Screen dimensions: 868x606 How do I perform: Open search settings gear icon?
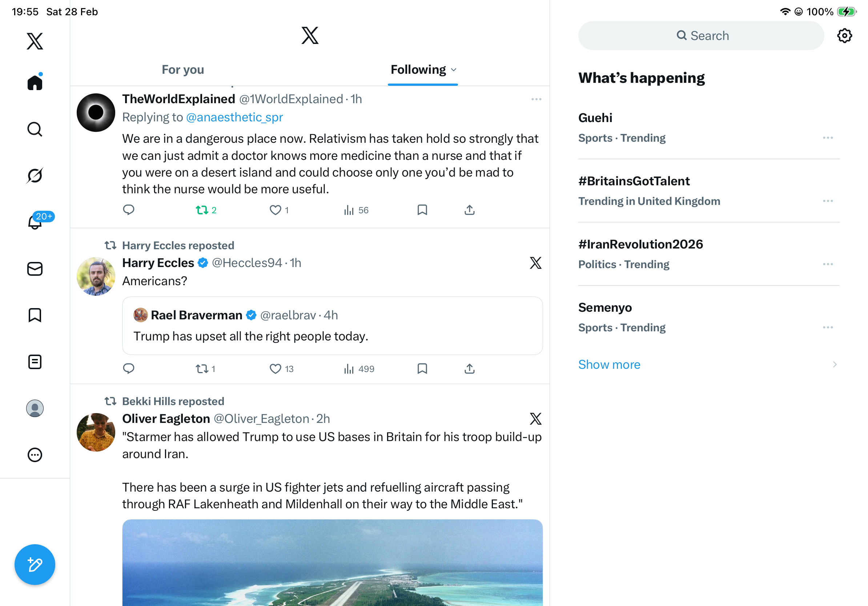pos(844,36)
